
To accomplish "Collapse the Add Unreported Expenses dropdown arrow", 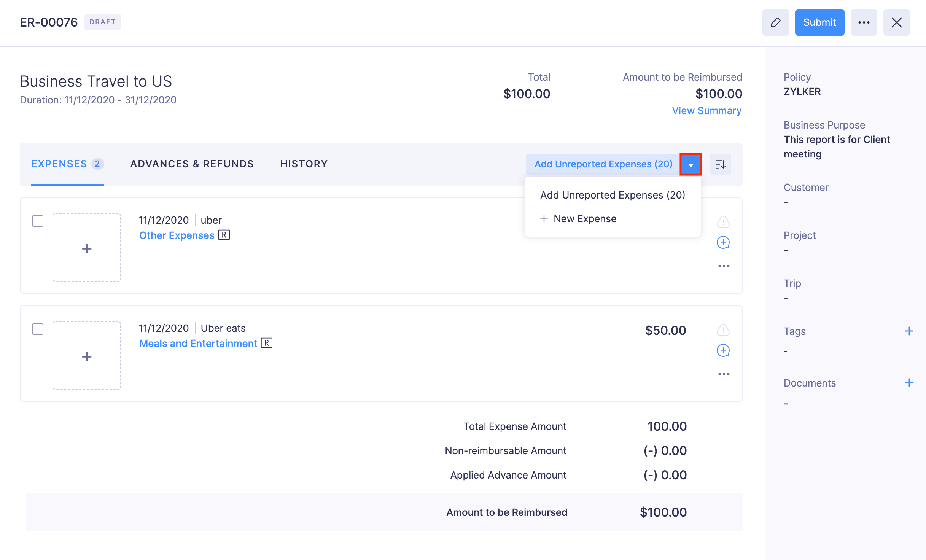I will (x=691, y=164).
